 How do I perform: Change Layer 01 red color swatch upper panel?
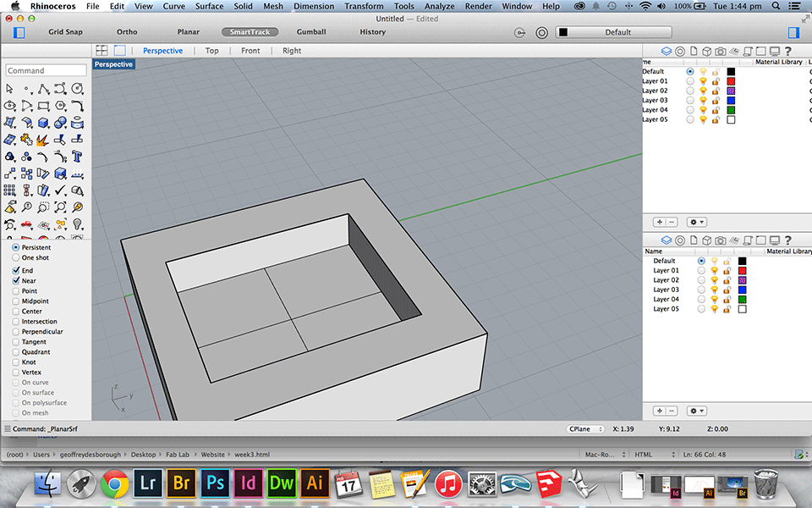pos(731,81)
